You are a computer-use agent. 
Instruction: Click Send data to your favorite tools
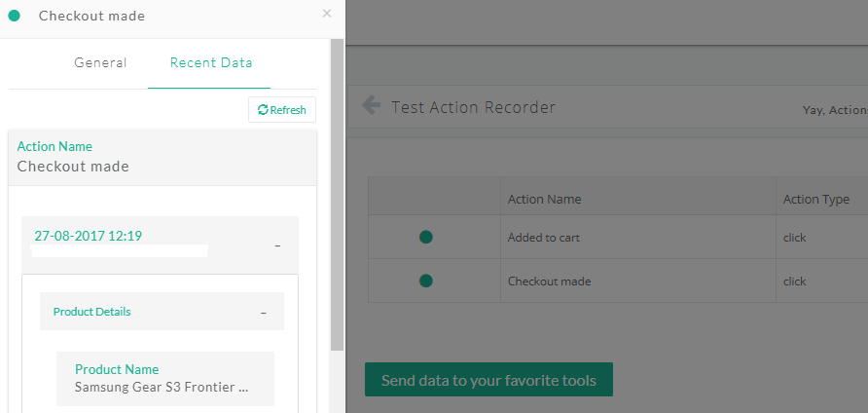[x=488, y=380]
